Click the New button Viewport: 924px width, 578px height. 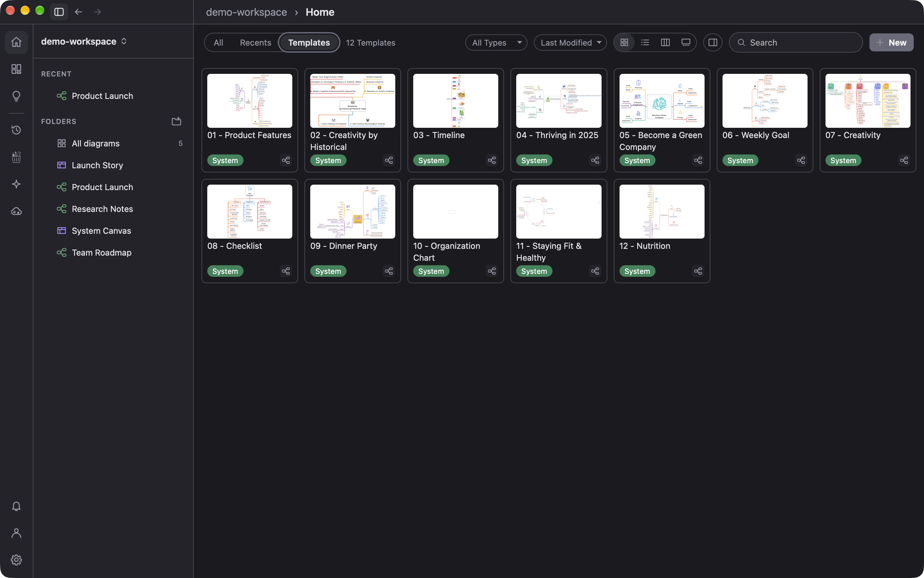(891, 42)
